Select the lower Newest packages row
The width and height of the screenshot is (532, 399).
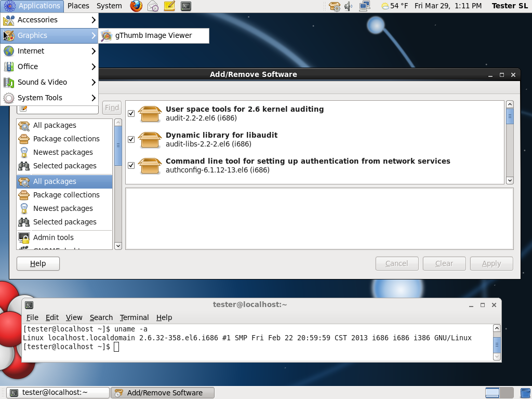[64, 209]
